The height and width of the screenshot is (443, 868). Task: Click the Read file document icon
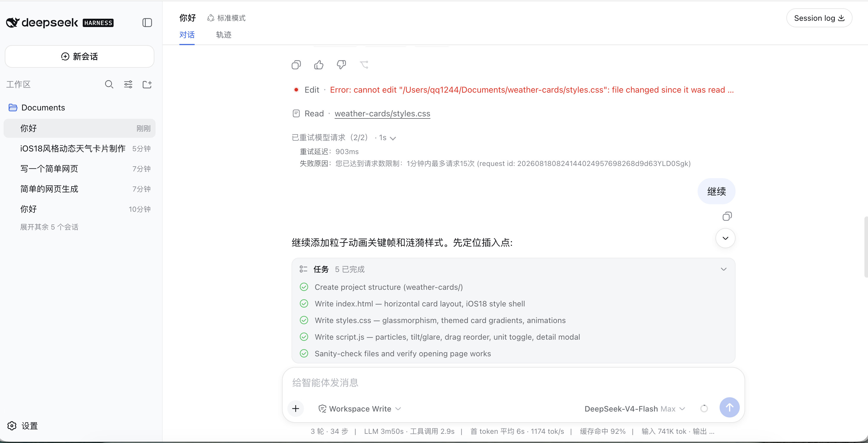(x=296, y=114)
